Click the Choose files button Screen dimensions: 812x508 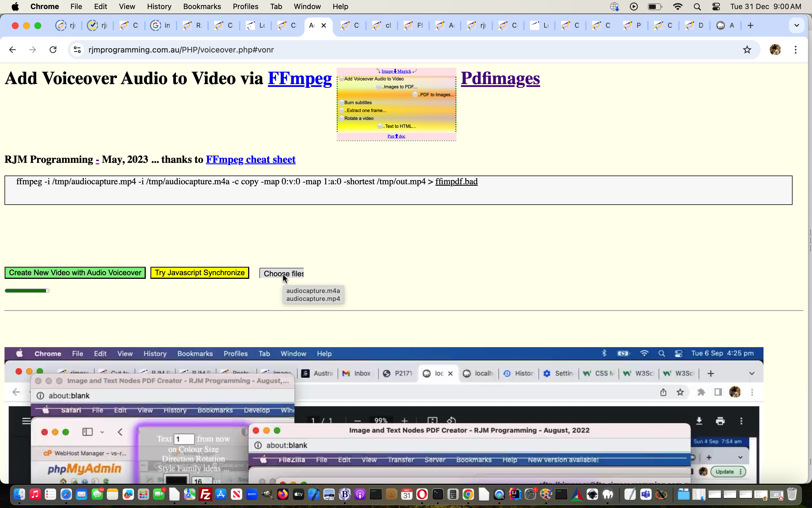pos(282,273)
